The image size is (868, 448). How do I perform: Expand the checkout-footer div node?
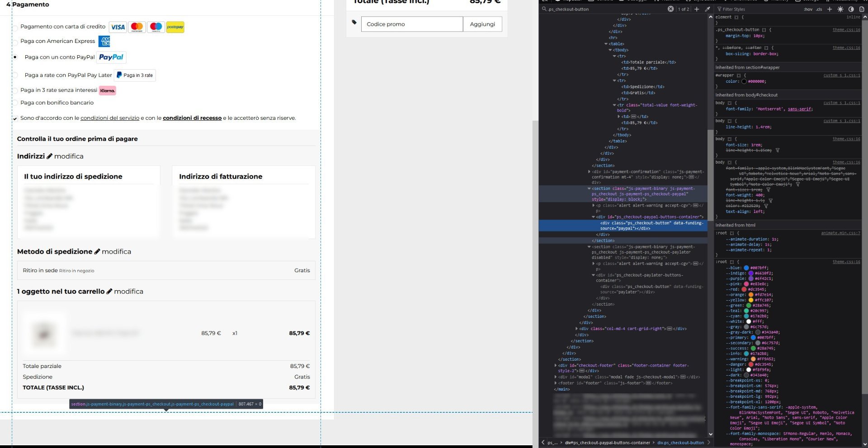556,365
